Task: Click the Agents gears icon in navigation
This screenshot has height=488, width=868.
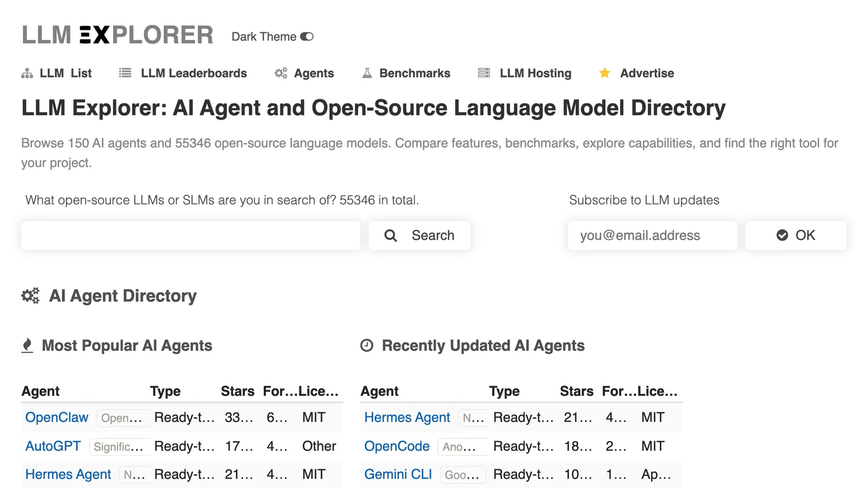Action: click(x=280, y=73)
